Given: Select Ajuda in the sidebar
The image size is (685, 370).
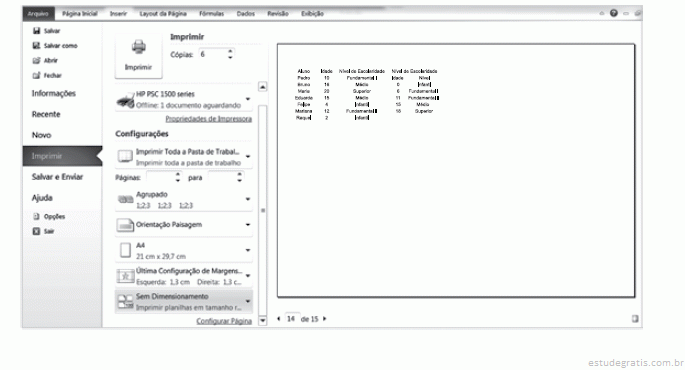Looking at the screenshot, I should [62, 198].
